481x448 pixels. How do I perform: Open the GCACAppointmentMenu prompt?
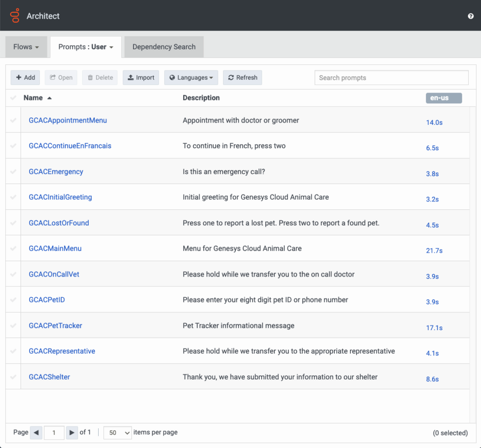68,120
